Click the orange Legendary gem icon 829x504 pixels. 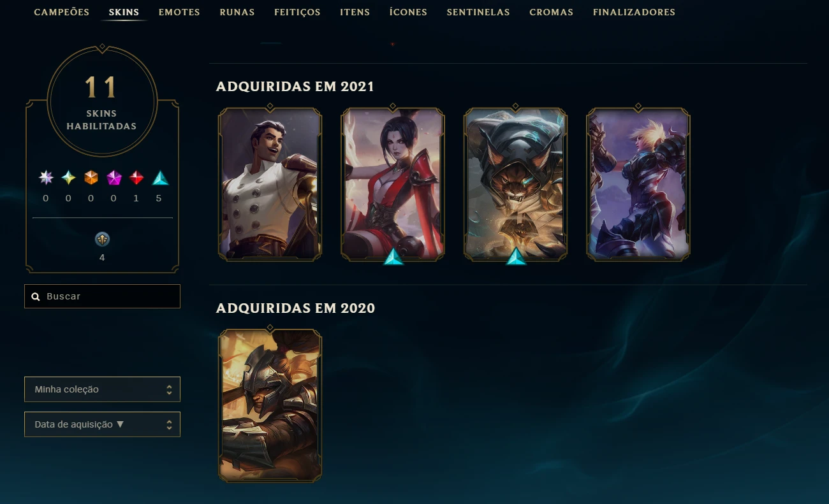pyautogui.click(x=91, y=178)
